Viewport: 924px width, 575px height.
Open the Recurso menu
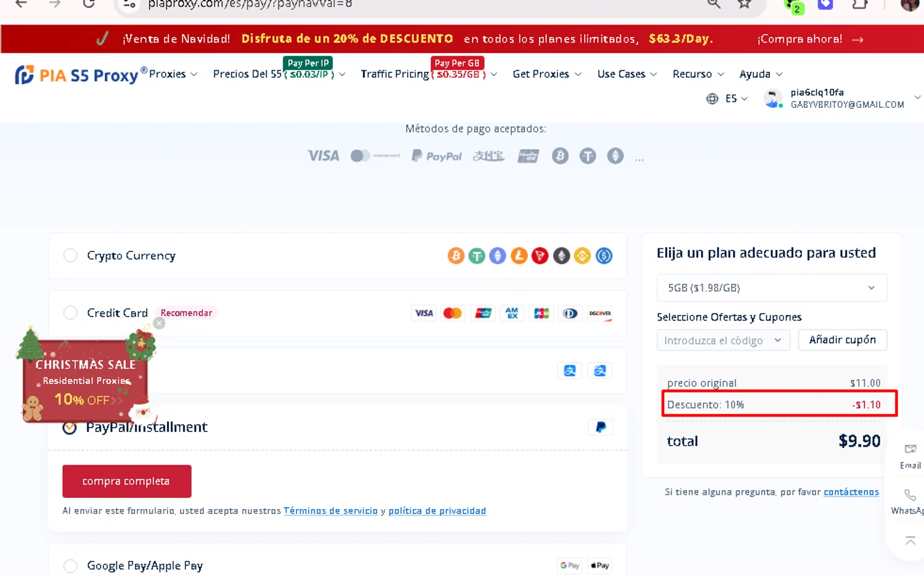(698, 74)
